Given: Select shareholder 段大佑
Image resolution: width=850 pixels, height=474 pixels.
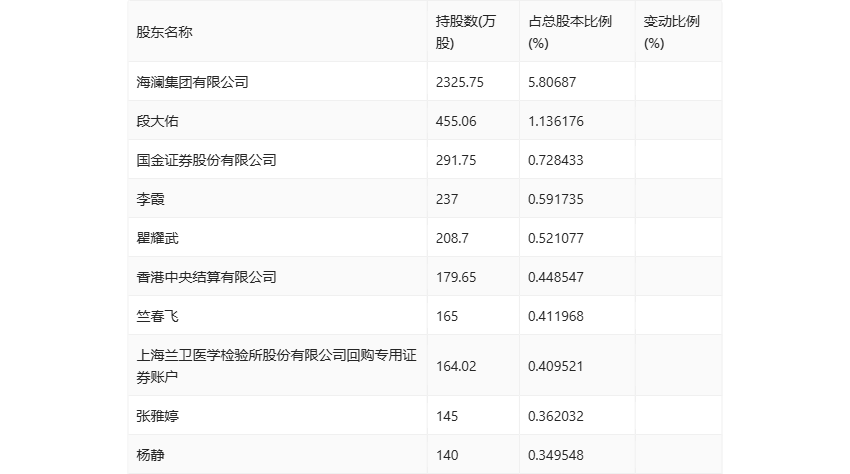Looking at the screenshot, I should pos(157,121).
